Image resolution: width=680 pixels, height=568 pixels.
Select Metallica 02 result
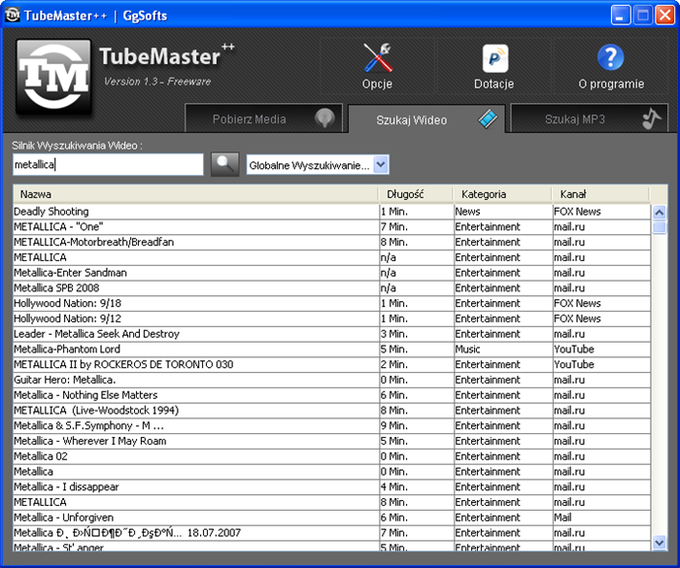tap(332, 456)
